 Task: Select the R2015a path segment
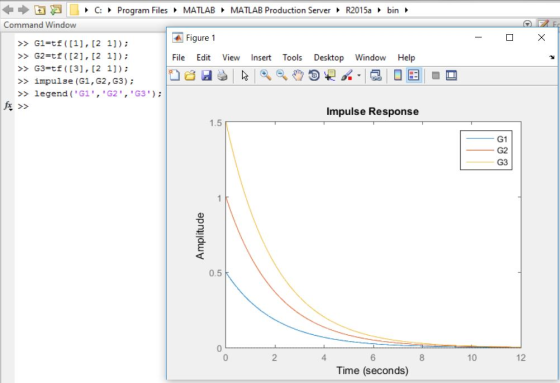(358, 10)
